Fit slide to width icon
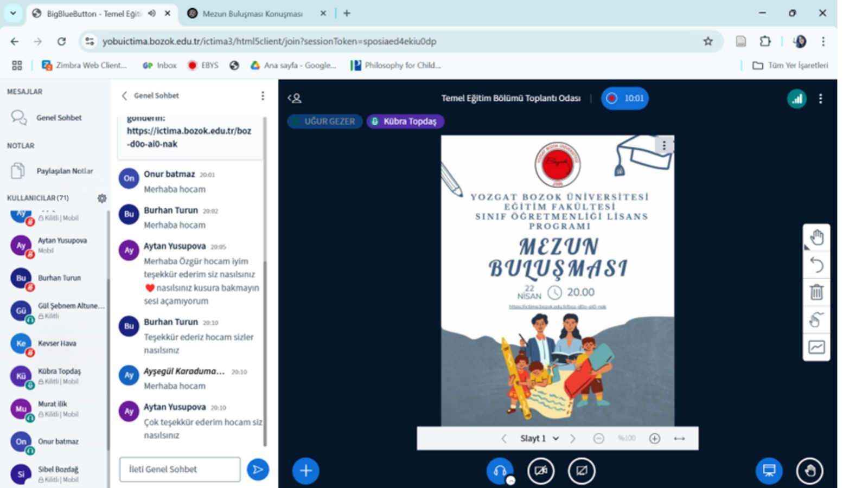868x488 pixels. click(679, 438)
